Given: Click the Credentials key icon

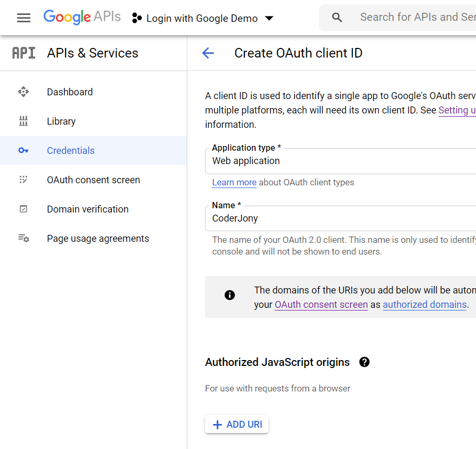Looking at the screenshot, I should pos(23,150).
